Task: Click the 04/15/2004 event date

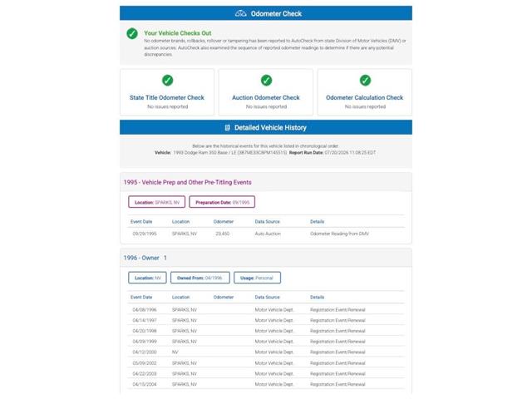Action: [145, 384]
